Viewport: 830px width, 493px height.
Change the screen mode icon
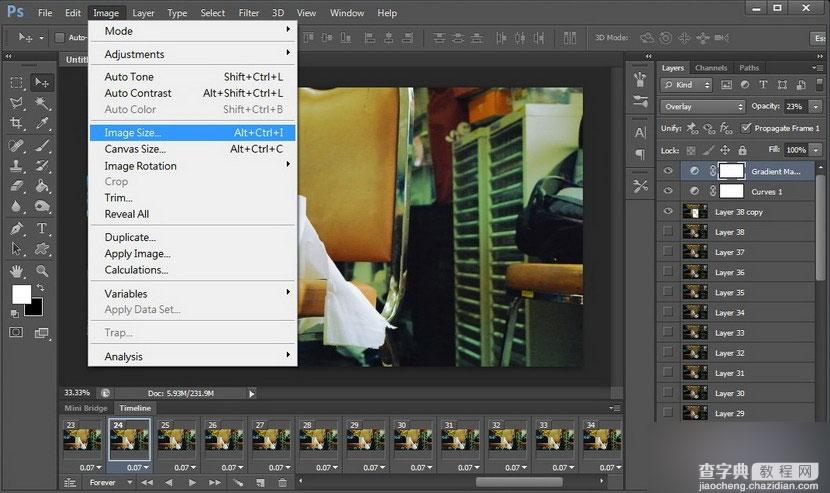(42, 333)
